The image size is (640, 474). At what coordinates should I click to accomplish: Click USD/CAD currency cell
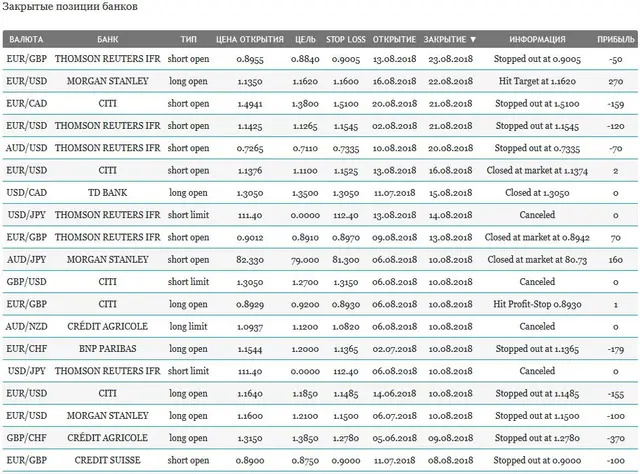(27, 193)
